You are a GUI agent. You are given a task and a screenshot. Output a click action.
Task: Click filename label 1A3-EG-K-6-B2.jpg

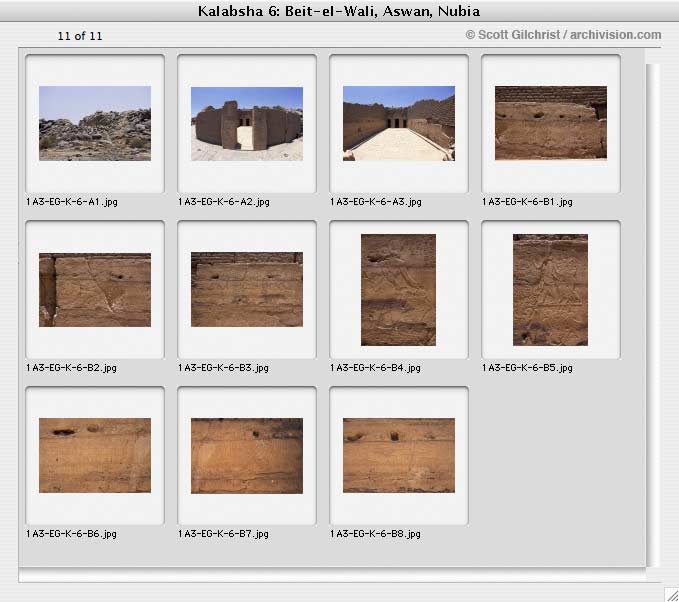71,368
